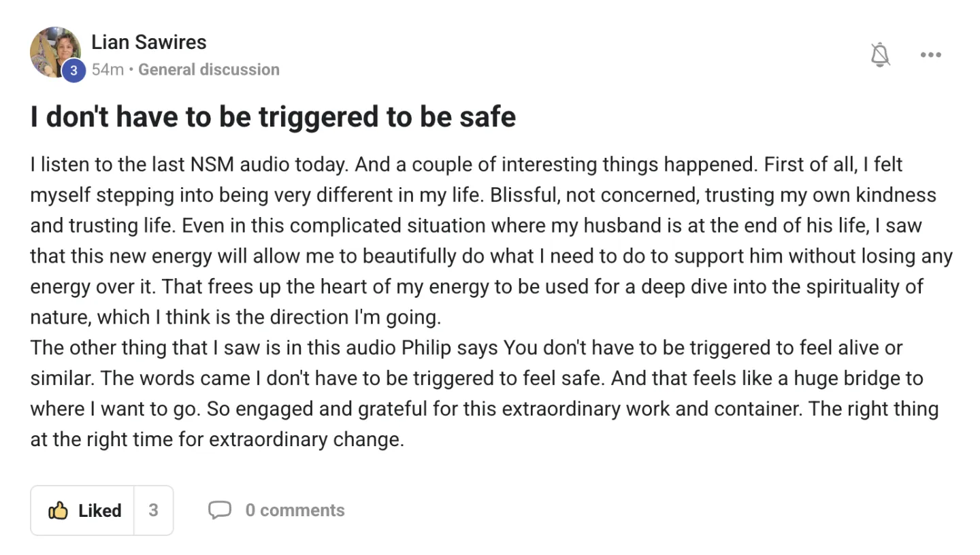Viewport: 980px width, 555px height.
Task: Click Lian Sawires' profile avatar photo
Action: pyautogui.click(x=54, y=52)
